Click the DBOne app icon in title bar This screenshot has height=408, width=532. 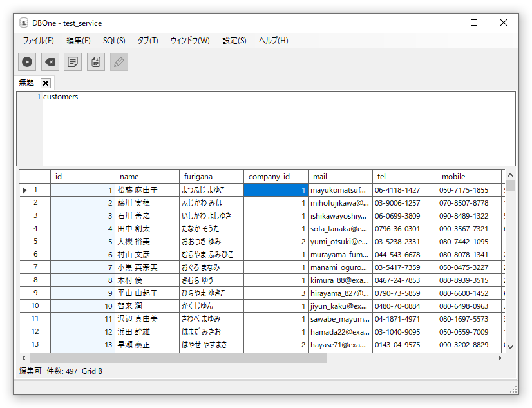tap(23, 23)
